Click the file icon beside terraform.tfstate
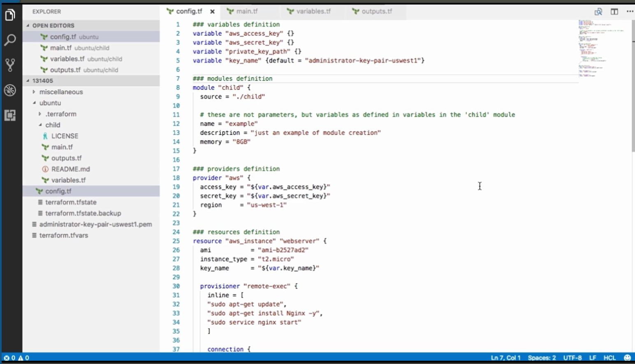This screenshot has width=635, height=364. [40, 202]
